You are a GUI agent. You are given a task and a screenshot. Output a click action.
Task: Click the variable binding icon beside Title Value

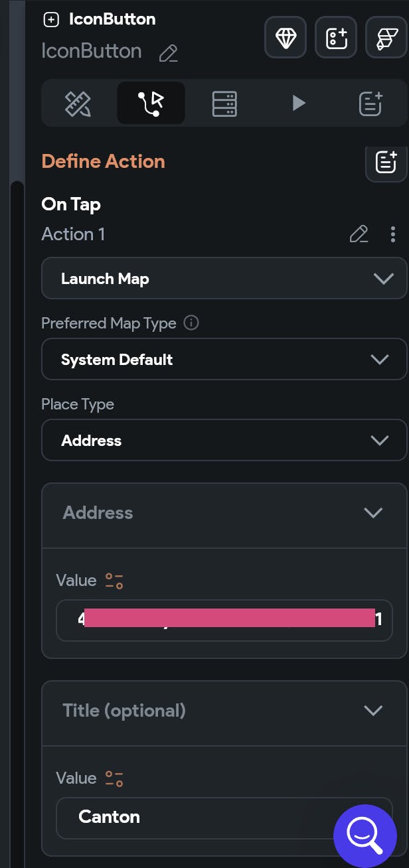[x=114, y=778]
